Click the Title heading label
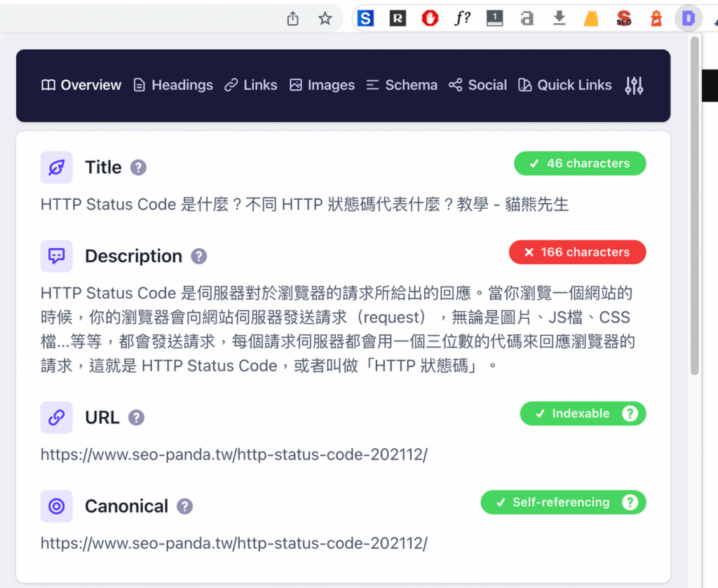The width and height of the screenshot is (718, 588). pos(104,167)
